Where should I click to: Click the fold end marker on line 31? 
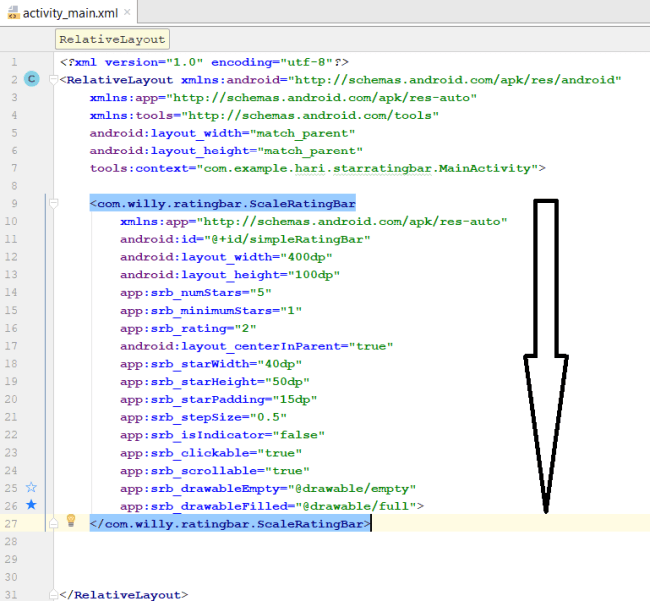pos(53,595)
